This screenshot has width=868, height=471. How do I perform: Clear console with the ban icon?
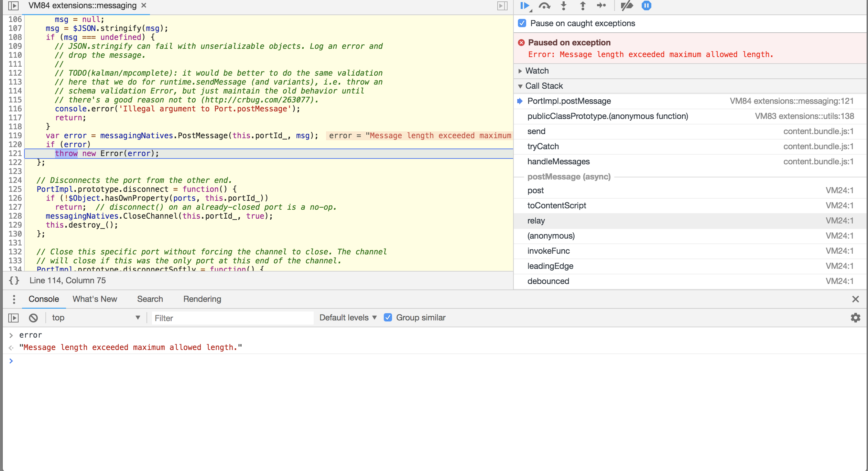[33, 318]
